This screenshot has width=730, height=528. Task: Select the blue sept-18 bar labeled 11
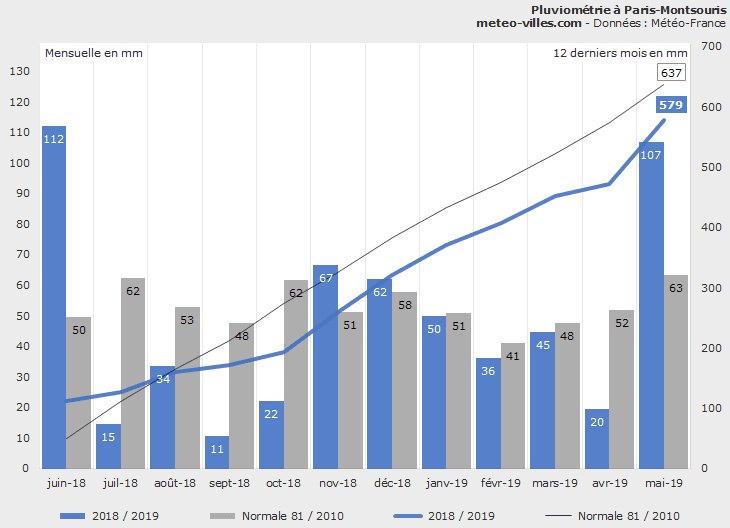click(x=217, y=452)
